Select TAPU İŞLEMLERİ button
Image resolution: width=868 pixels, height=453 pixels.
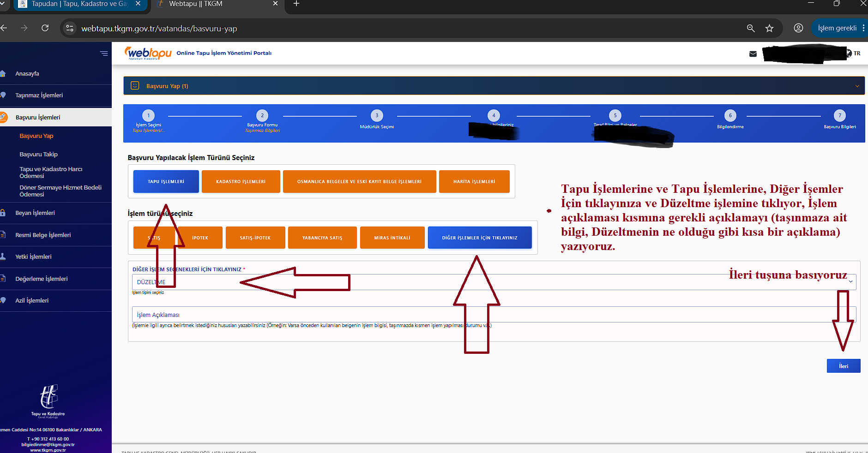pos(166,181)
